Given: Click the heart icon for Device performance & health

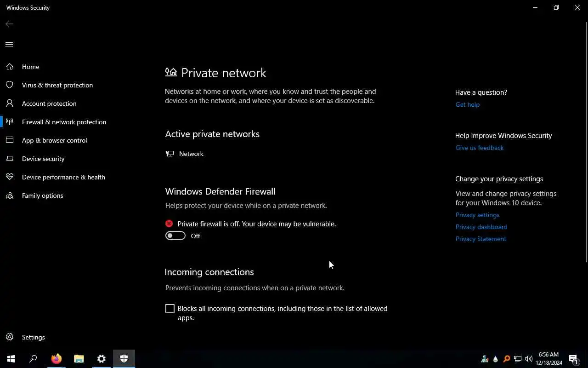Looking at the screenshot, I should click(x=10, y=177).
